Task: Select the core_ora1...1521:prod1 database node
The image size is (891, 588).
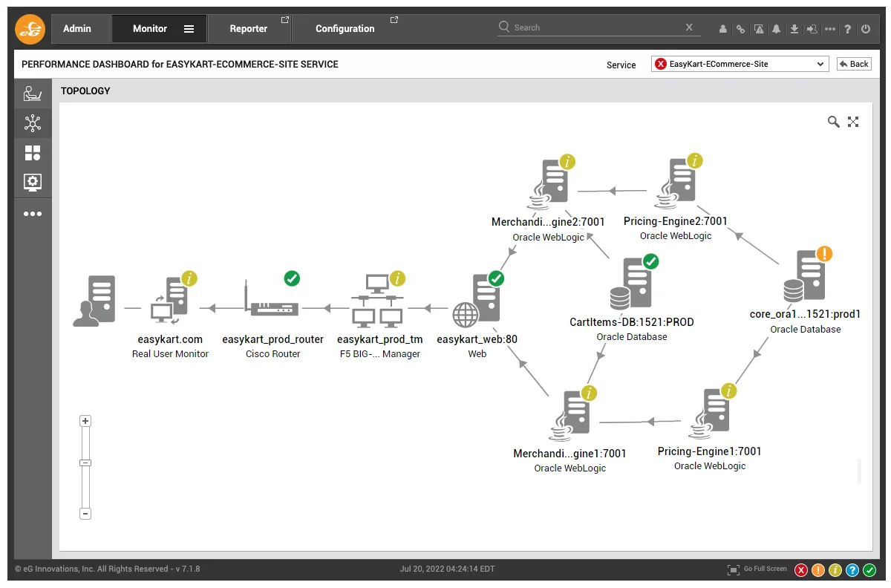Action: pyautogui.click(x=804, y=275)
